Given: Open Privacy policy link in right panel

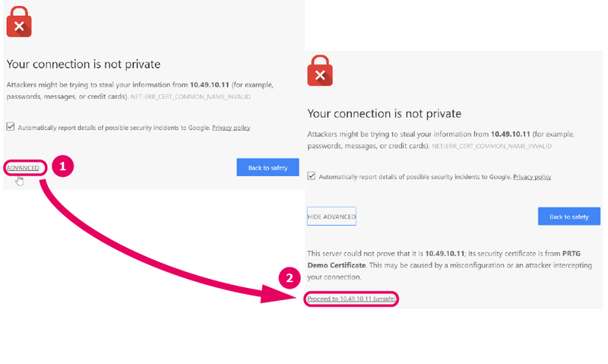Looking at the screenshot, I should (532, 177).
